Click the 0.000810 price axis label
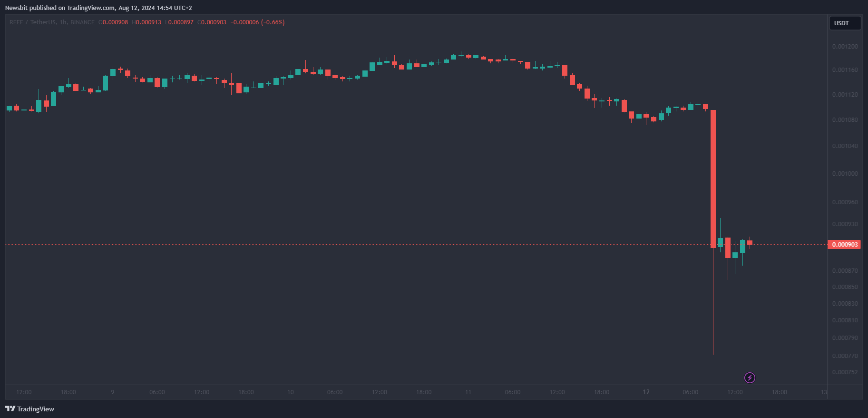The width and height of the screenshot is (868, 418). click(845, 320)
